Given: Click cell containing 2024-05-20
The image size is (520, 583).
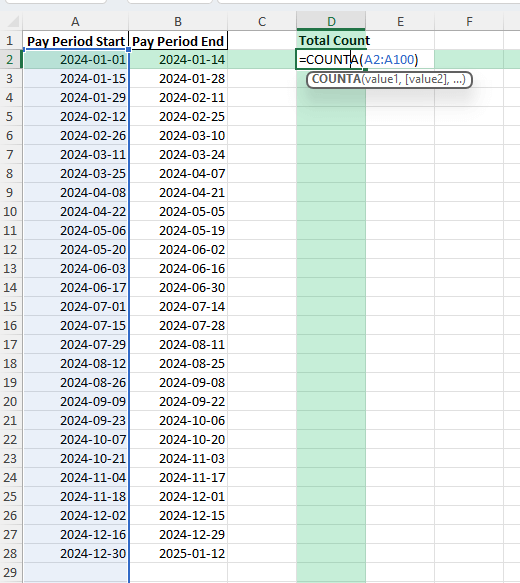Looking at the screenshot, I should 75,249.
